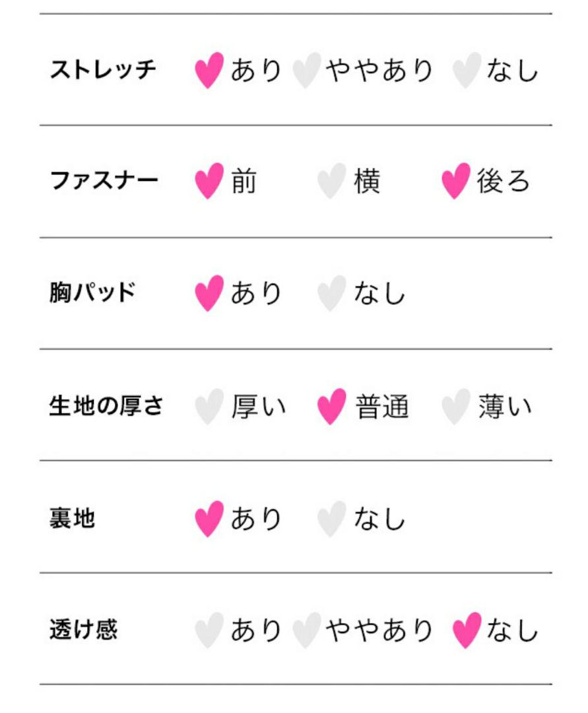
Task: Click the pink heart for 透け感 なし
Action: 467,630
